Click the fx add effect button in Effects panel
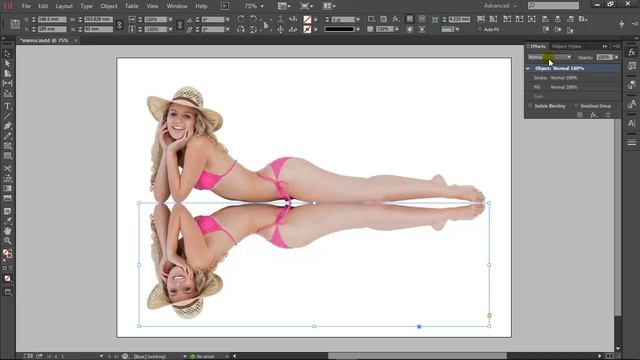This screenshot has width=640, height=360. 594,115
